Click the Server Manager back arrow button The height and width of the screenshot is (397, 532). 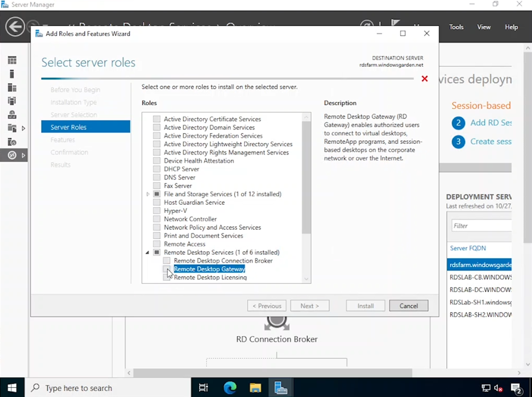(15, 27)
